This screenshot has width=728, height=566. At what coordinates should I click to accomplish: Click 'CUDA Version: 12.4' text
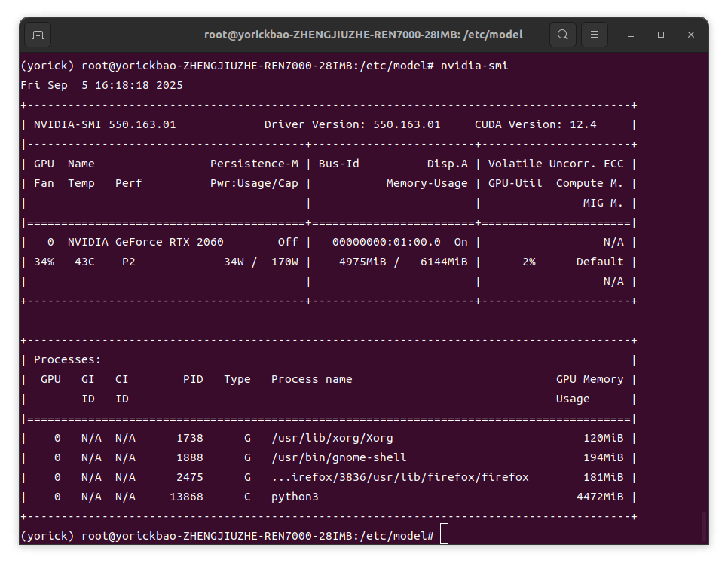tap(535, 124)
